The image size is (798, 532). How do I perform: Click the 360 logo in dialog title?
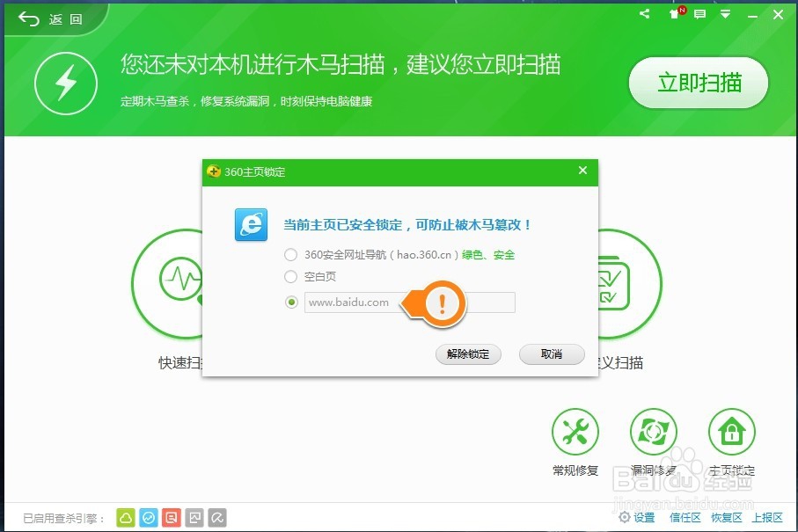[x=213, y=171]
